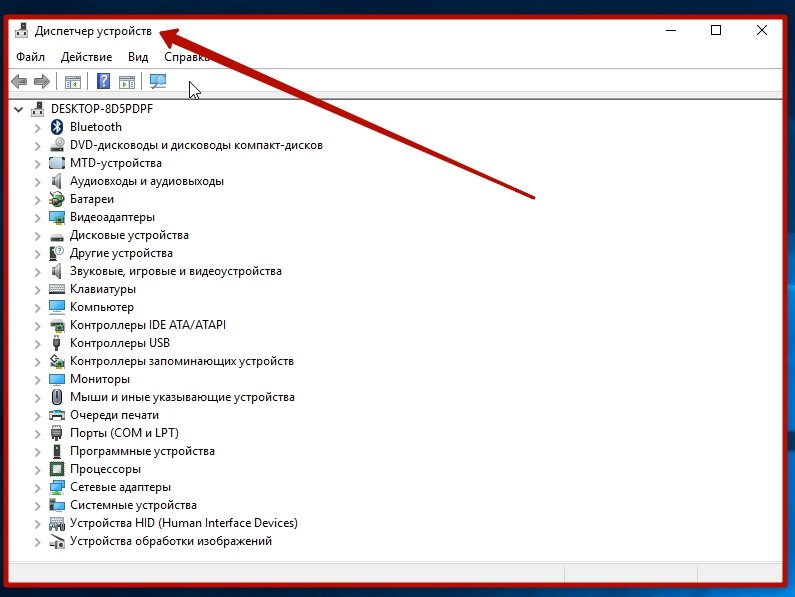Select Мониторы in the device list
Image resolution: width=795 pixels, height=597 pixels.
100,379
